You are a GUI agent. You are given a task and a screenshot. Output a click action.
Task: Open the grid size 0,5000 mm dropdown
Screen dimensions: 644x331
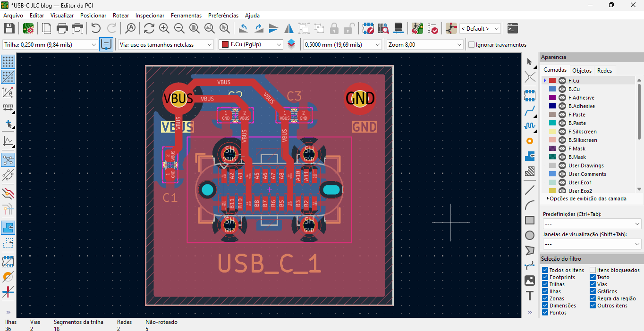click(x=342, y=45)
